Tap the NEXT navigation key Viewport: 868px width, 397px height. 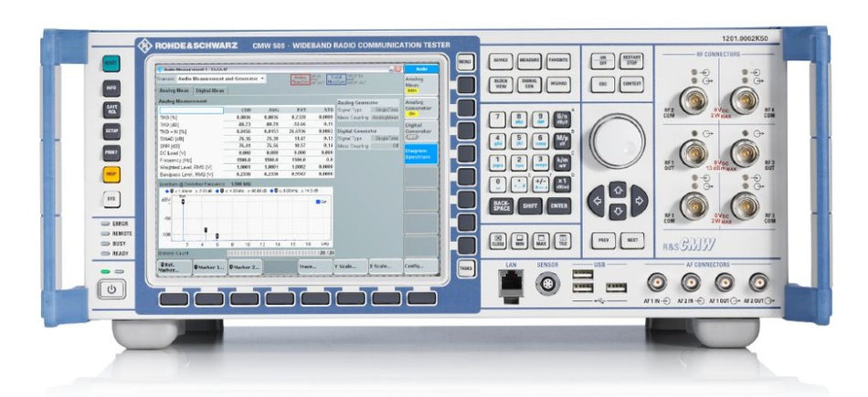tap(631, 241)
